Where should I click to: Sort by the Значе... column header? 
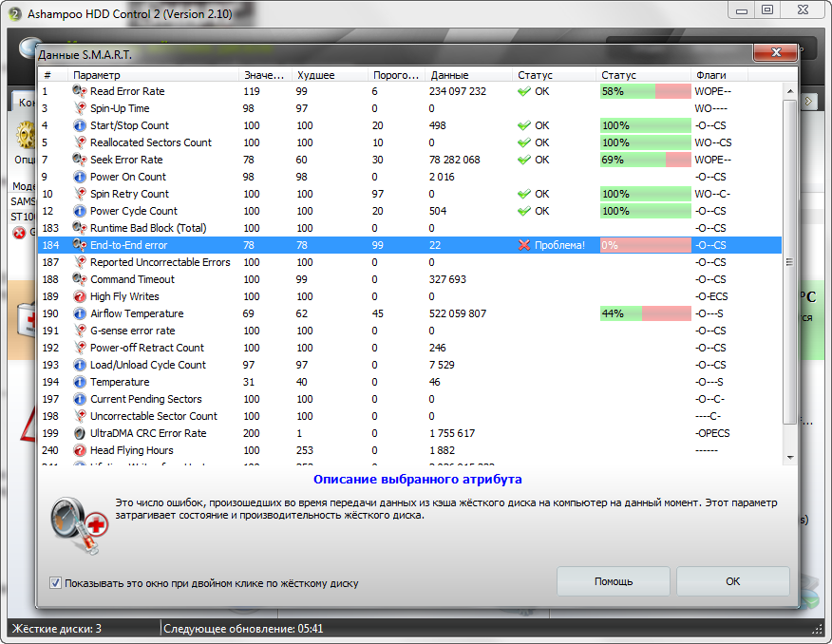click(x=265, y=75)
